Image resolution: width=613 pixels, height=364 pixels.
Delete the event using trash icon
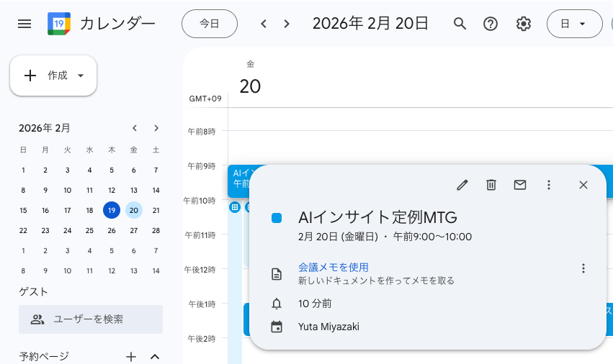491,185
